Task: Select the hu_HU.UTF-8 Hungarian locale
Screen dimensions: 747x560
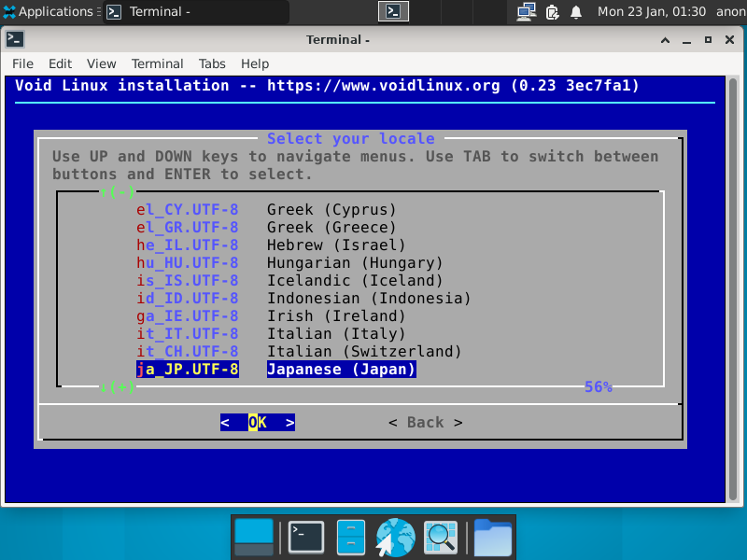Action: (x=289, y=262)
